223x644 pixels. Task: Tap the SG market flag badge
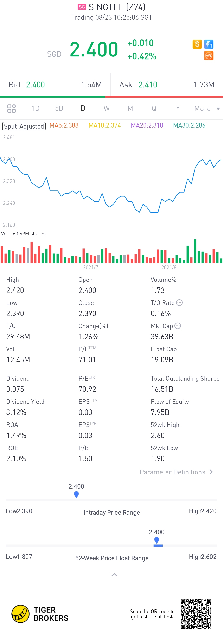pos(82,7)
